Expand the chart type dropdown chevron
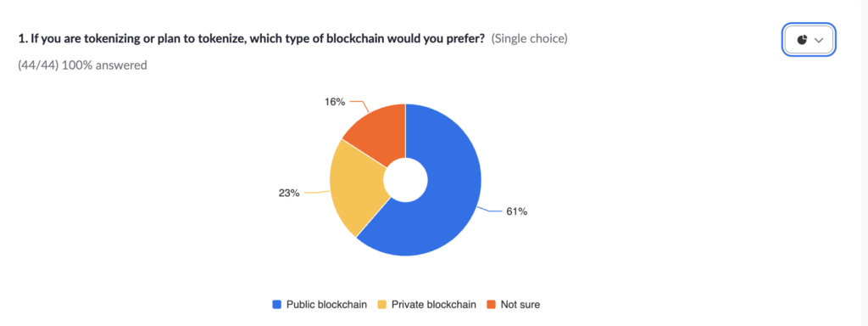Screen dimensions: 868x326 click(820, 41)
